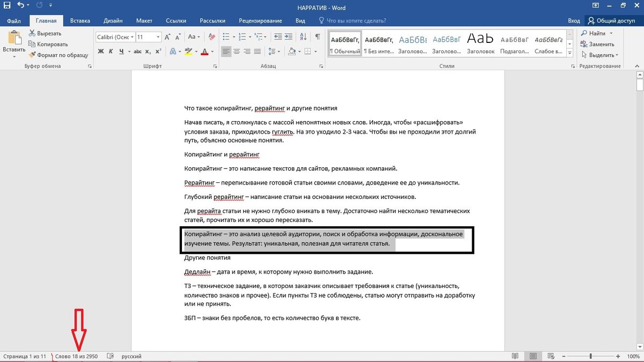Expand bulleted list options
This screenshot has width=644, height=362.
pyautogui.click(x=233, y=37)
